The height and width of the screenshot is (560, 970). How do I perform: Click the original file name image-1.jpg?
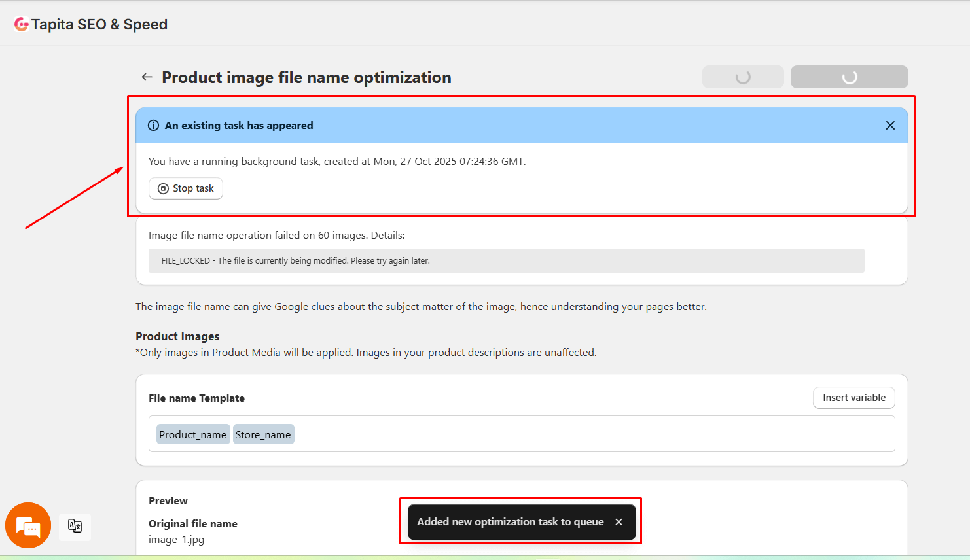coord(176,540)
